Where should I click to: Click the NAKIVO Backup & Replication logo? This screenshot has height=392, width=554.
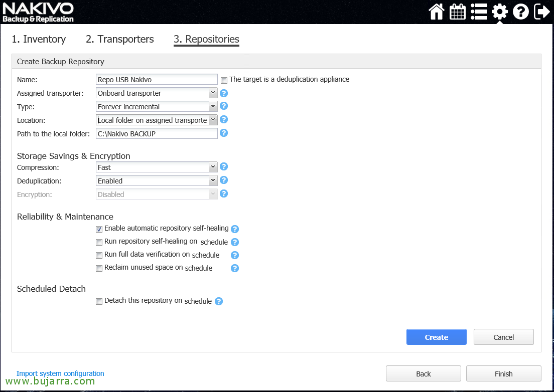coord(38,13)
